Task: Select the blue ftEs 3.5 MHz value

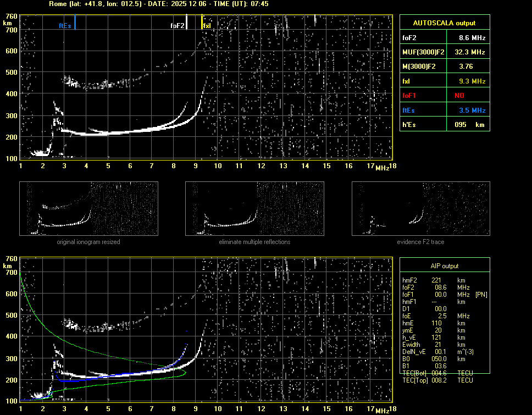Action: click(472, 110)
